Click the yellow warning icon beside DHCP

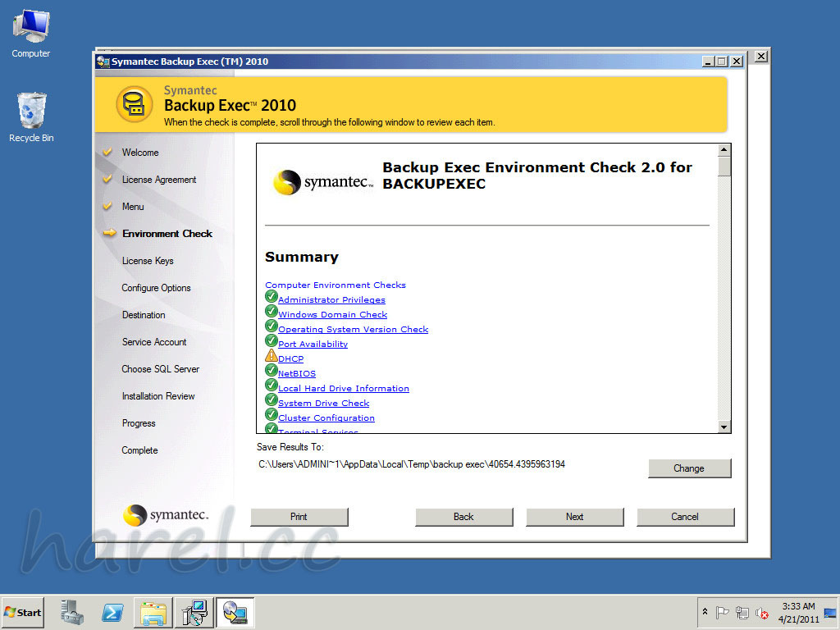point(271,356)
